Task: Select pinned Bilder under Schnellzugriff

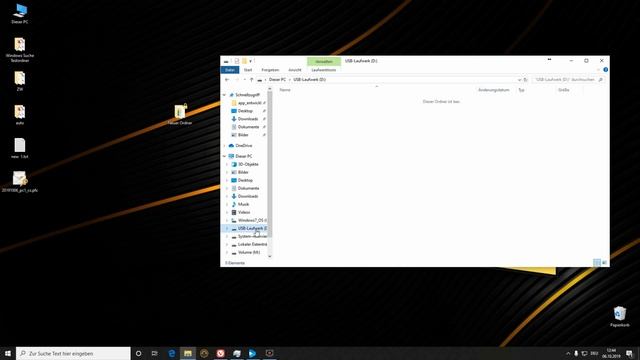Action: click(243, 135)
